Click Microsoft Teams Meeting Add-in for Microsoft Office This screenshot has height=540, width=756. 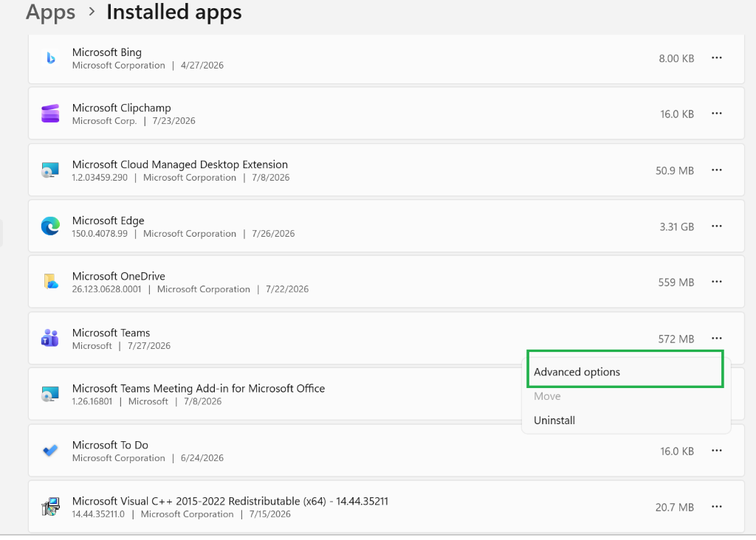[199, 388]
